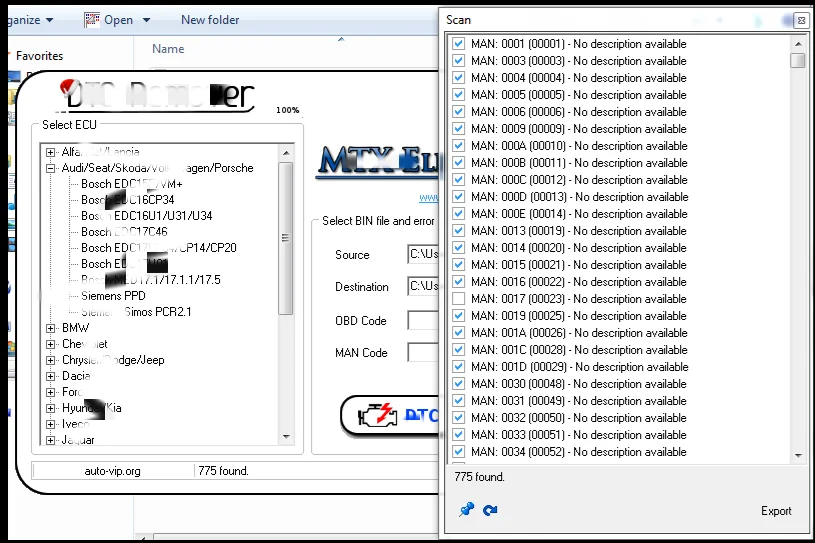The width and height of the screenshot is (815, 543).
Task: Click the refresh arrow icon in Scan window
Action: (490, 510)
